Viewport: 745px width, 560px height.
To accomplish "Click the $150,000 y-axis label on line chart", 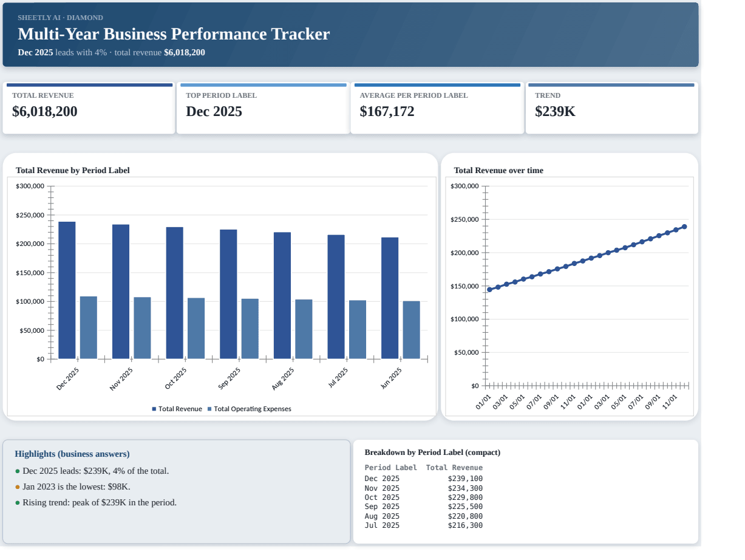I will [466, 286].
